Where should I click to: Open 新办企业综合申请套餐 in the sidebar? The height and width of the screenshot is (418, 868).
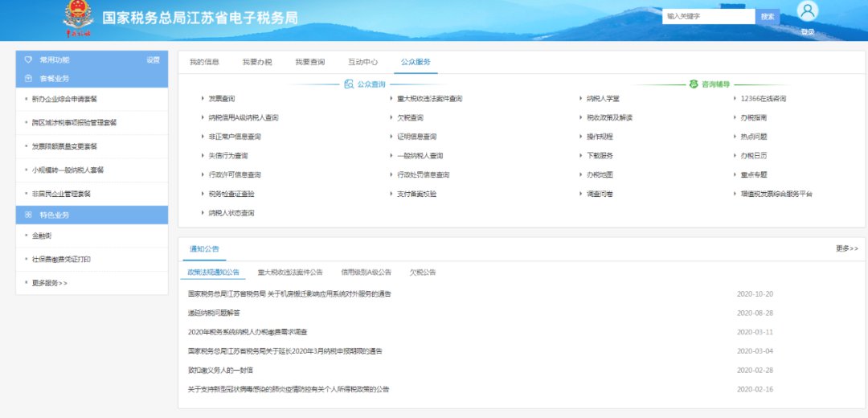pyautogui.click(x=64, y=99)
